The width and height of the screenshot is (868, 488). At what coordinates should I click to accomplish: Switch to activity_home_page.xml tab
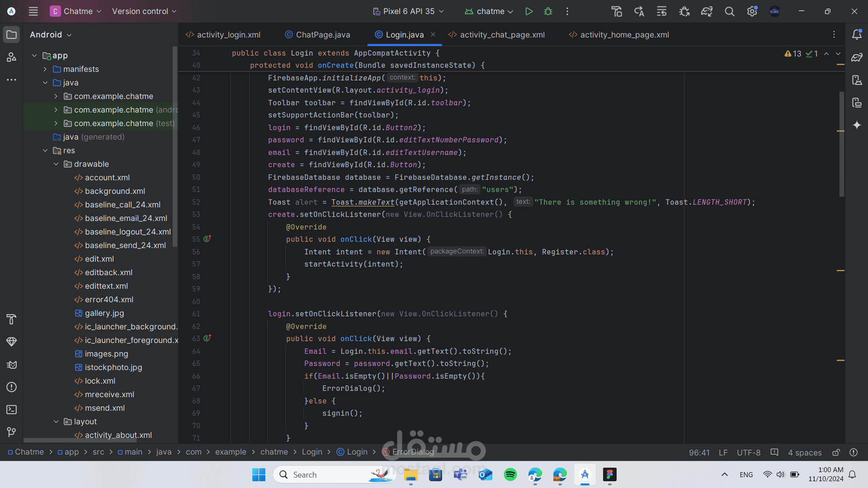coord(619,35)
